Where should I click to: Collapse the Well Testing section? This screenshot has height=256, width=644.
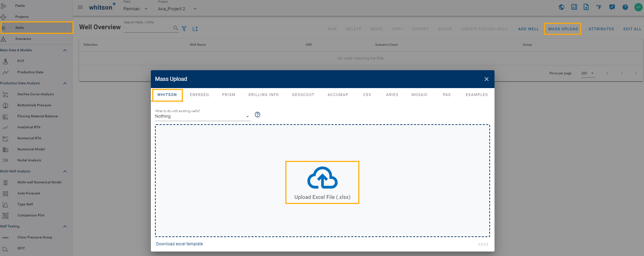[x=65, y=226]
